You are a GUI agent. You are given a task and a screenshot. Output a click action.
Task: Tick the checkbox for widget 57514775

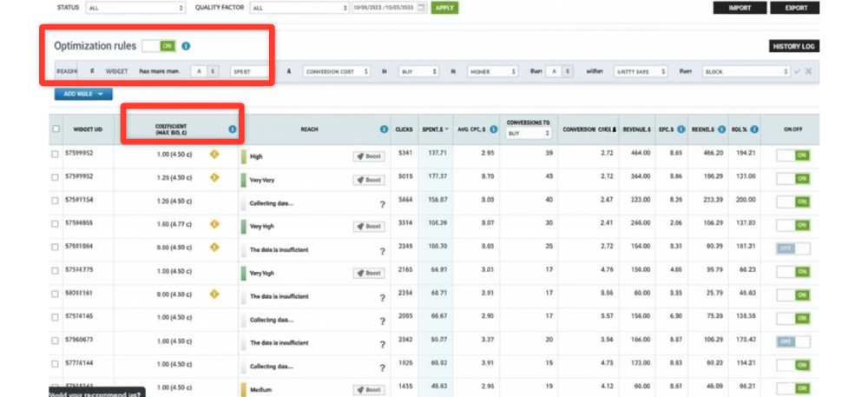point(56,273)
